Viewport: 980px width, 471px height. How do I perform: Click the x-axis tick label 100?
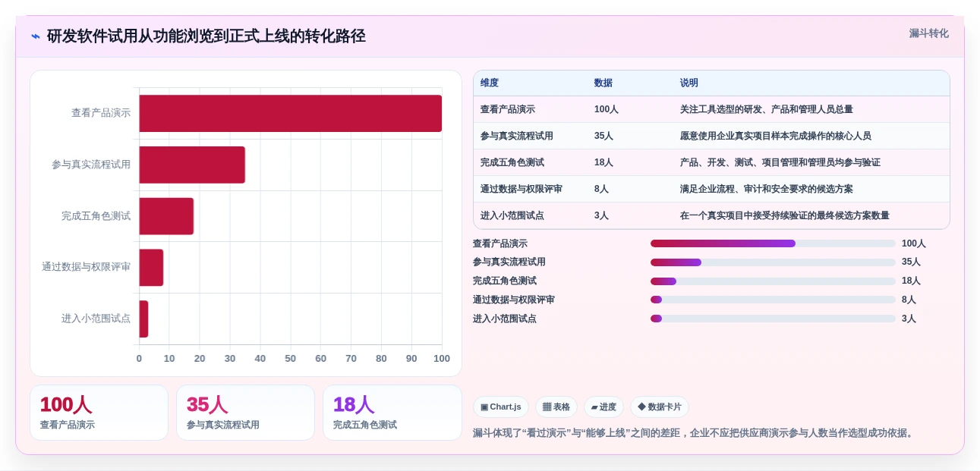tap(442, 359)
